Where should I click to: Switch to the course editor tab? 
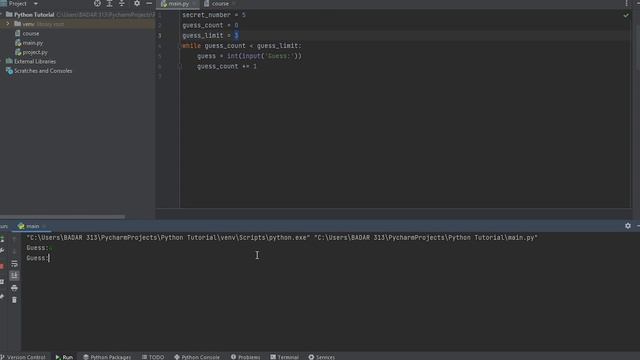[x=220, y=4]
